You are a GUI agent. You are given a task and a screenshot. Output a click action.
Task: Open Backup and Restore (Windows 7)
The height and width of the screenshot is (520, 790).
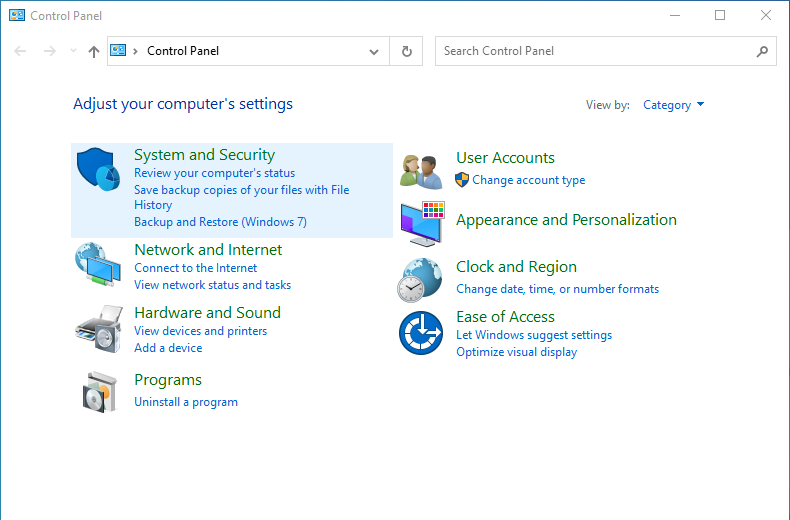click(220, 222)
